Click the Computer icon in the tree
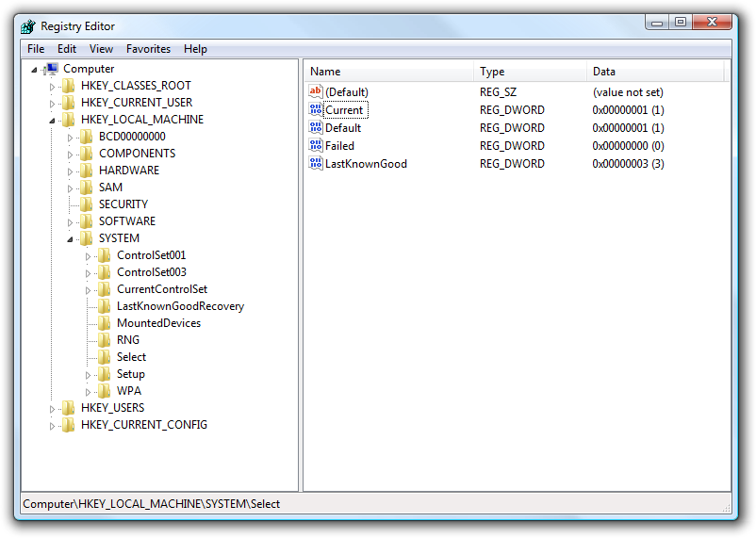Image resolution: width=756 pixels, height=538 pixels. tap(51, 69)
